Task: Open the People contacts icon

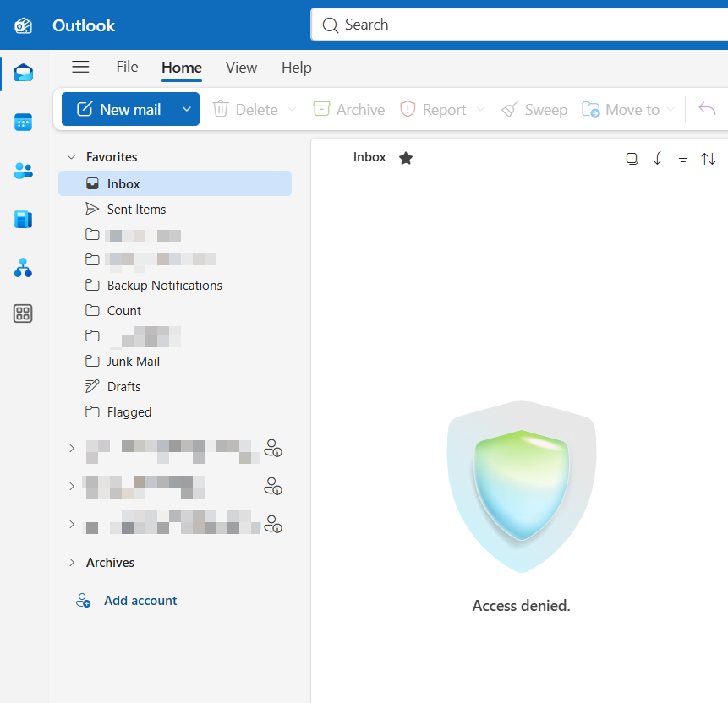Action: tap(23, 171)
